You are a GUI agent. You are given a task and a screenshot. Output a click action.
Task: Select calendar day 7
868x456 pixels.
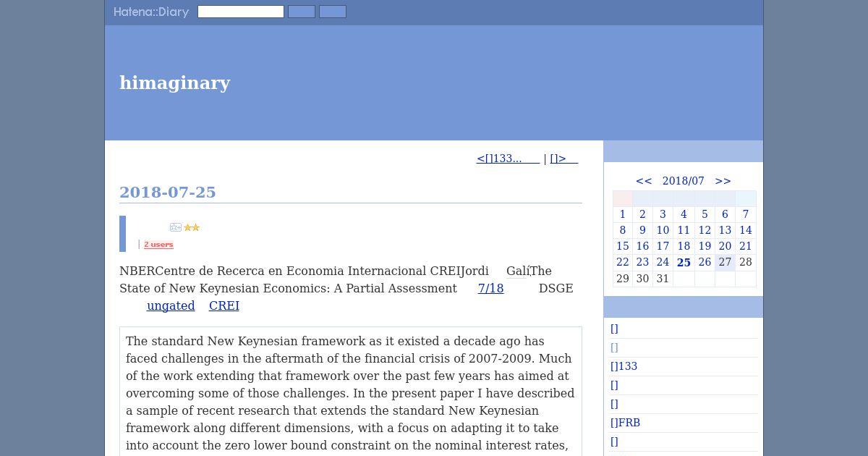pyautogui.click(x=746, y=214)
